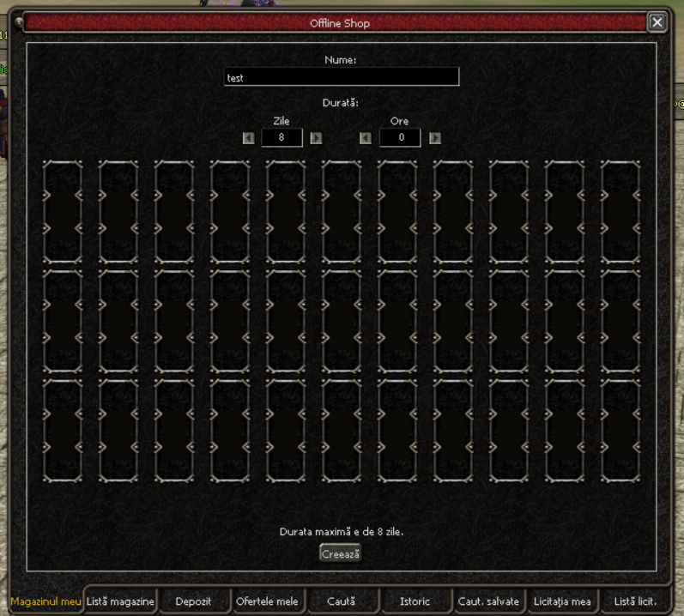Click the Nume: label
684x616 pixels.
[x=341, y=60]
